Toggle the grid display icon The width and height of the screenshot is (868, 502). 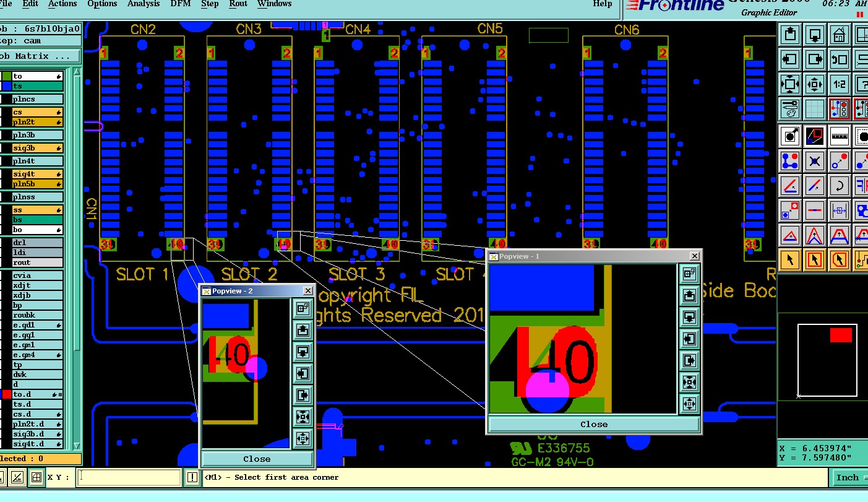tap(815, 110)
